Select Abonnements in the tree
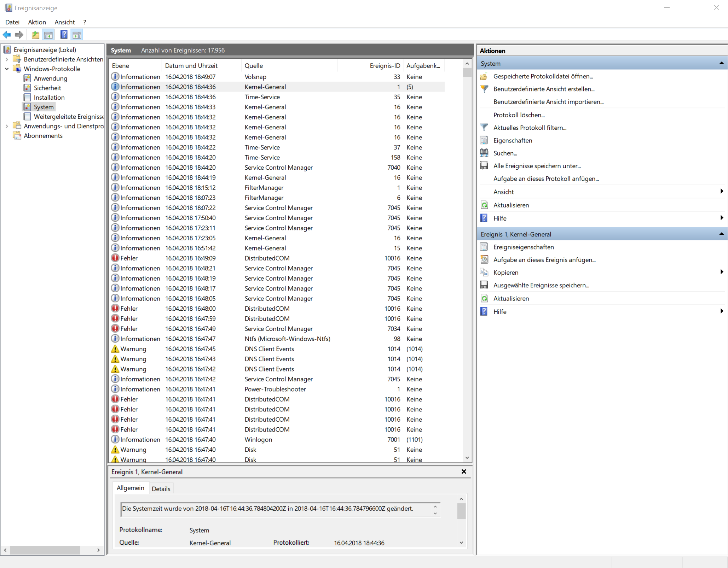 [x=43, y=136]
